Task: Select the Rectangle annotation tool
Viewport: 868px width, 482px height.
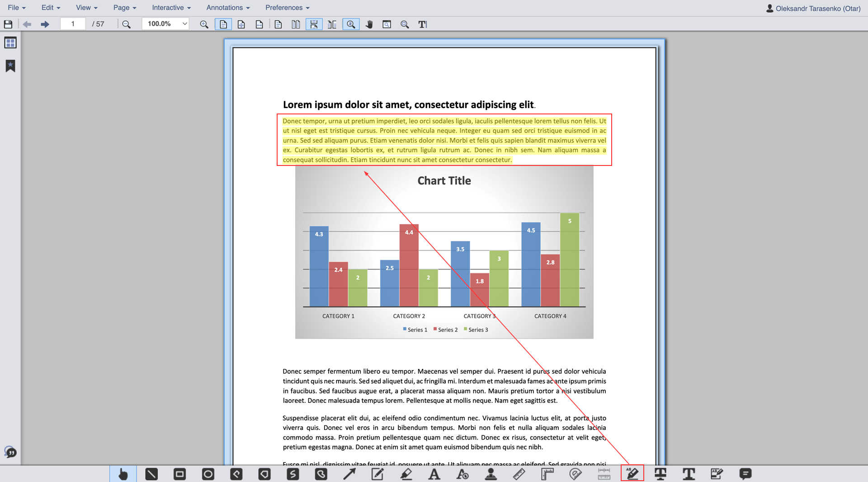Action: point(179,474)
